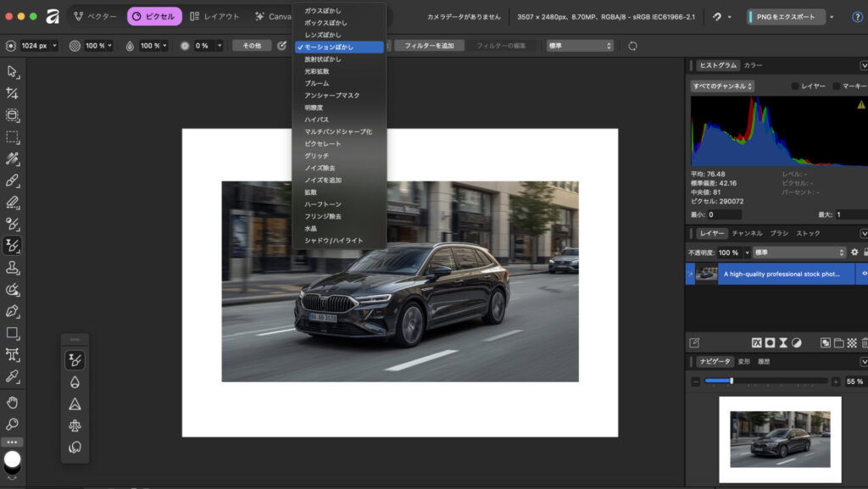Click the PNGをエクスポート button

click(785, 17)
